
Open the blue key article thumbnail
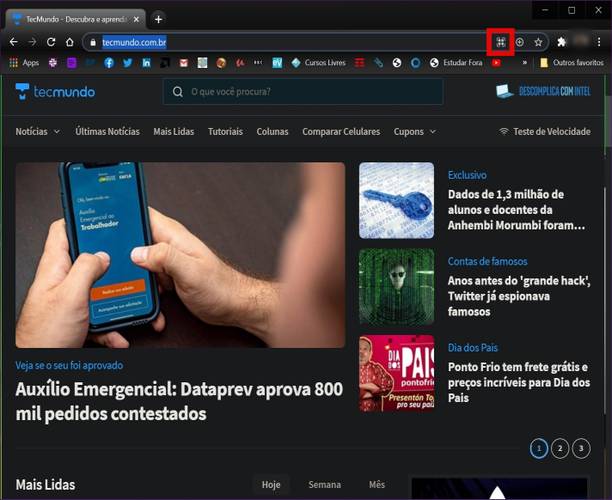396,200
